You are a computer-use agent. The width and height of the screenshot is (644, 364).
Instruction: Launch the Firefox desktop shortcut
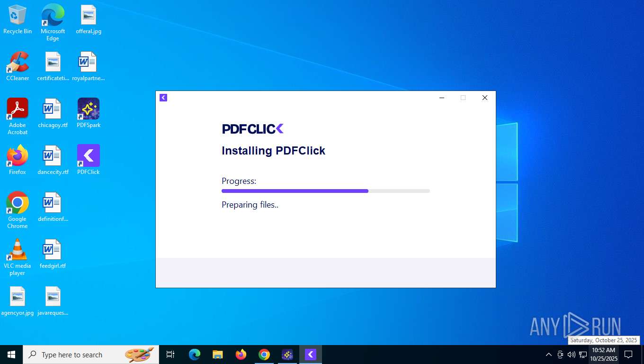pos(18,160)
